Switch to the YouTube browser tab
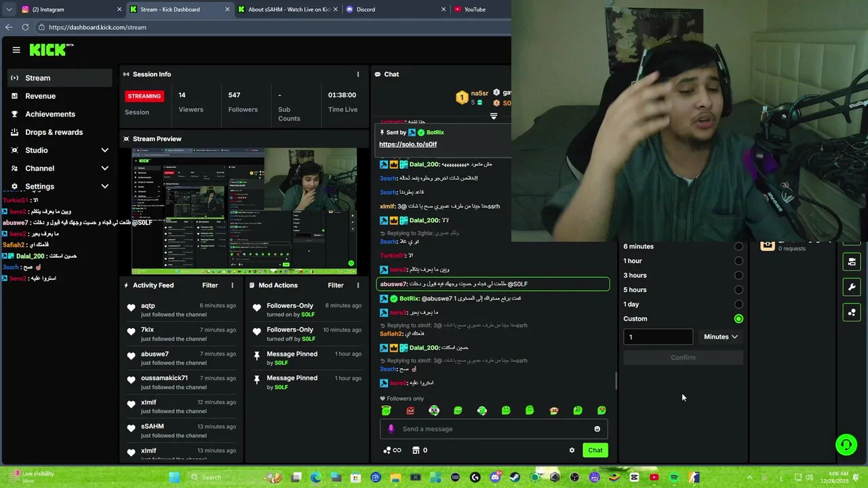 pyautogui.click(x=480, y=9)
